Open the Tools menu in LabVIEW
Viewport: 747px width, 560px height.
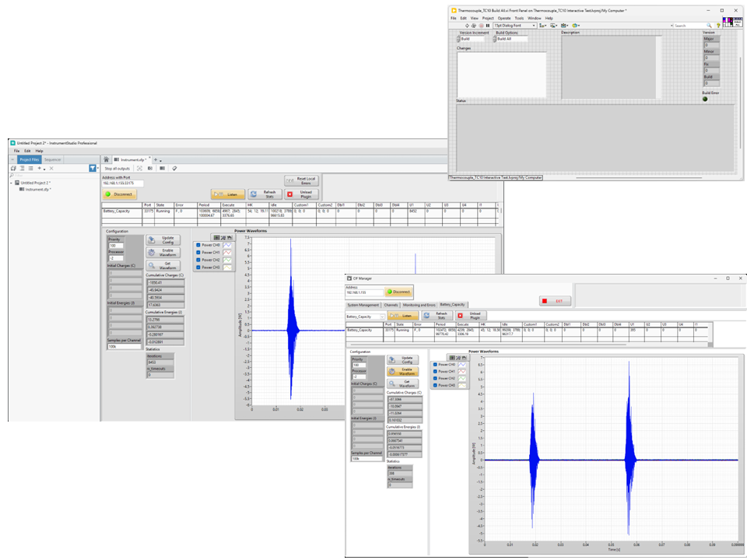(x=519, y=18)
